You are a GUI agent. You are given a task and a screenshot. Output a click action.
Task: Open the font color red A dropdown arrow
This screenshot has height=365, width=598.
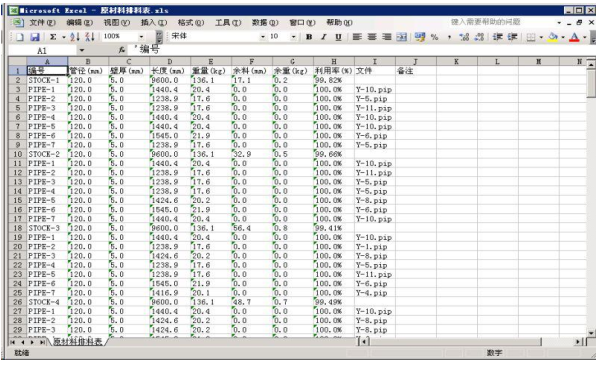click(x=585, y=37)
